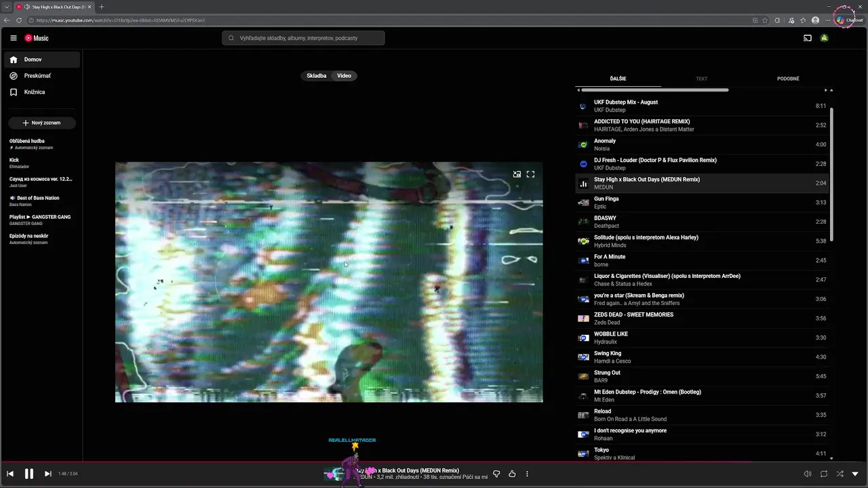The width and height of the screenshot is (868, 488).
Task: Open the account avatar menu
Action: click(825, 38)
